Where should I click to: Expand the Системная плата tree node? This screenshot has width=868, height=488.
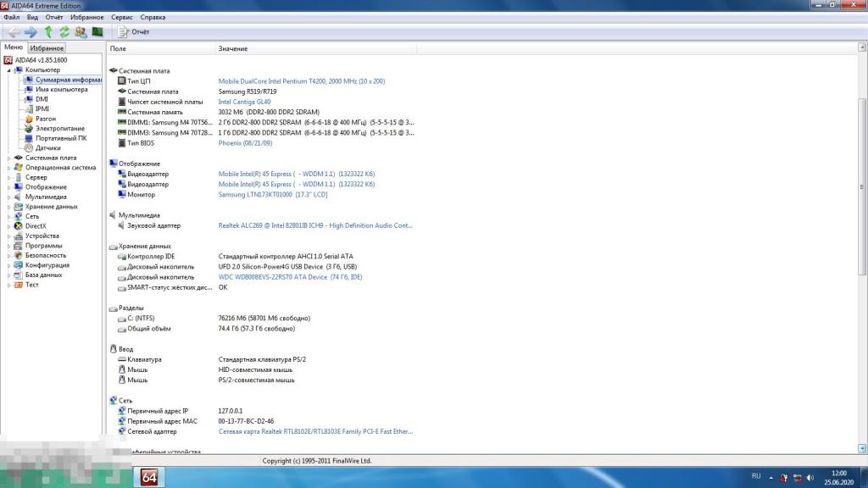coord(8,158)
